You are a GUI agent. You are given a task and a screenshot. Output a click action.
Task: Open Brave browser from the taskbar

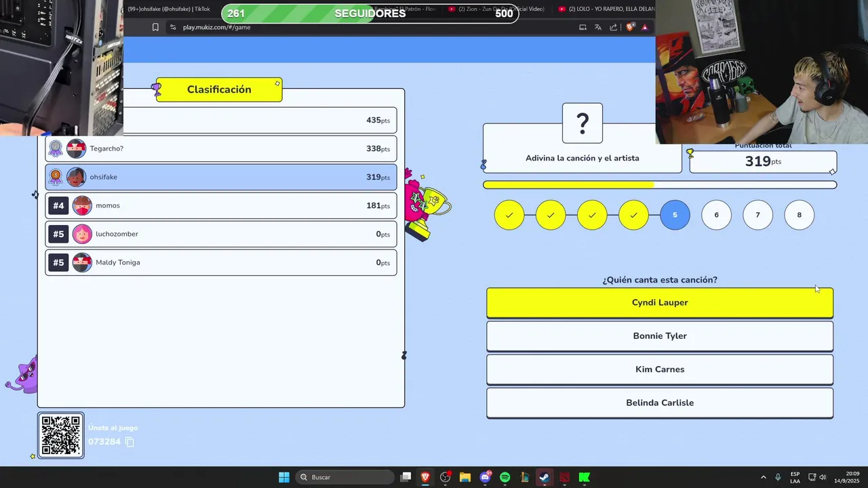[425, 477]
